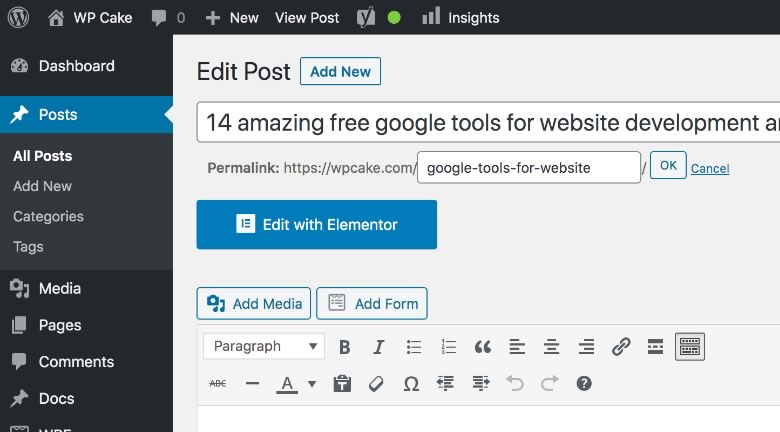Screen dimensions: 780x432
Task: Increase the indent
Action: tap(481, 384)
